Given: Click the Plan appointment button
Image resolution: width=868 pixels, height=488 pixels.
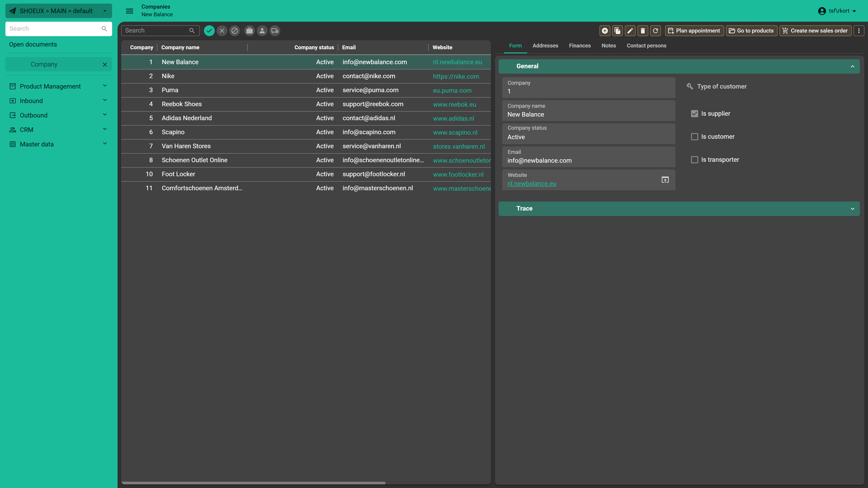Looking at the screenshot, I should [694, 31].
